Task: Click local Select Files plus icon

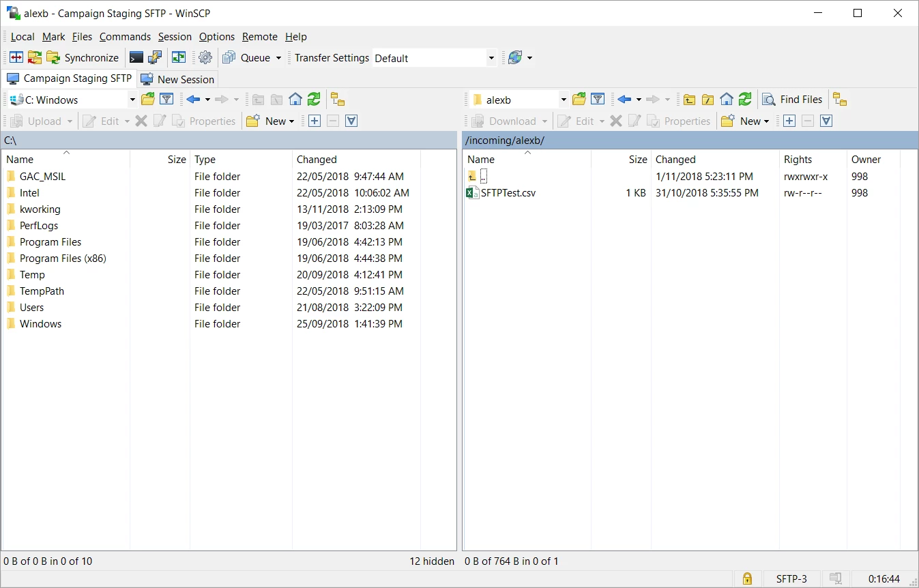Action: 315,121
